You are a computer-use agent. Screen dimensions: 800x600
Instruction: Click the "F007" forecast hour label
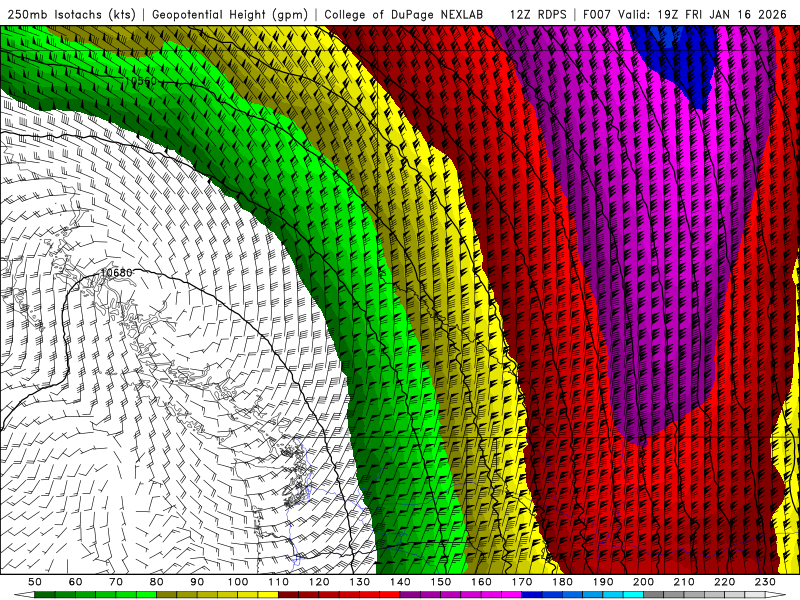pos(598,14)
